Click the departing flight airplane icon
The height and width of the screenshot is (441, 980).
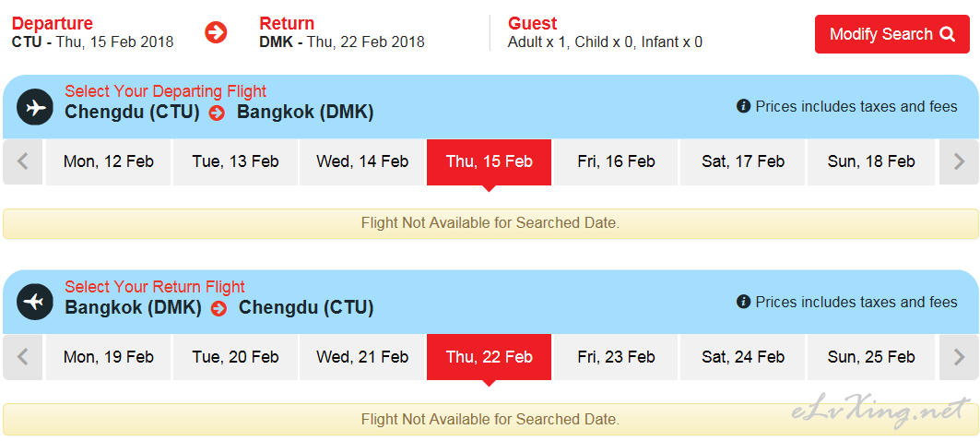pyautogui.click(x=36, y=108)
